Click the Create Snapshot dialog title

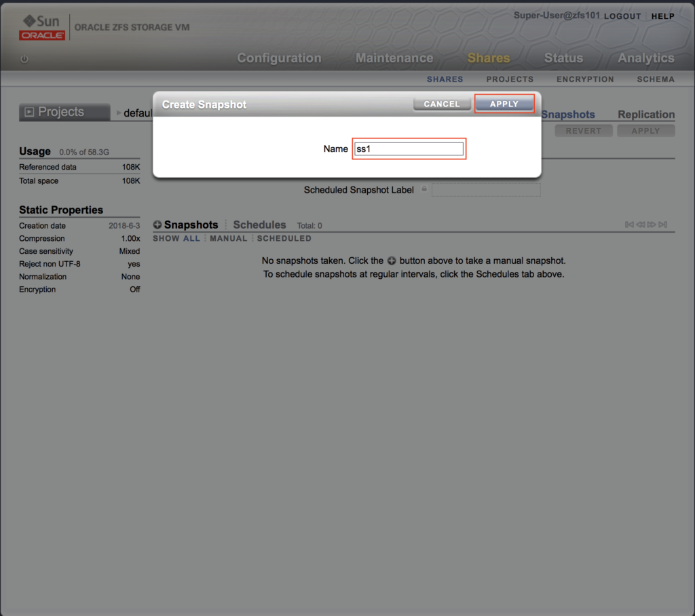pos(204,104)
